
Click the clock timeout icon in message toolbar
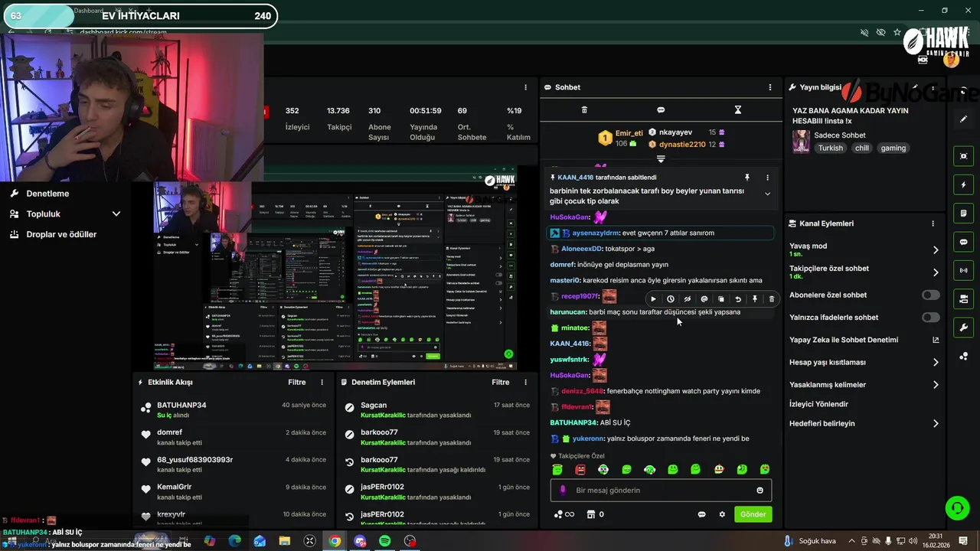tap(670, 299)
